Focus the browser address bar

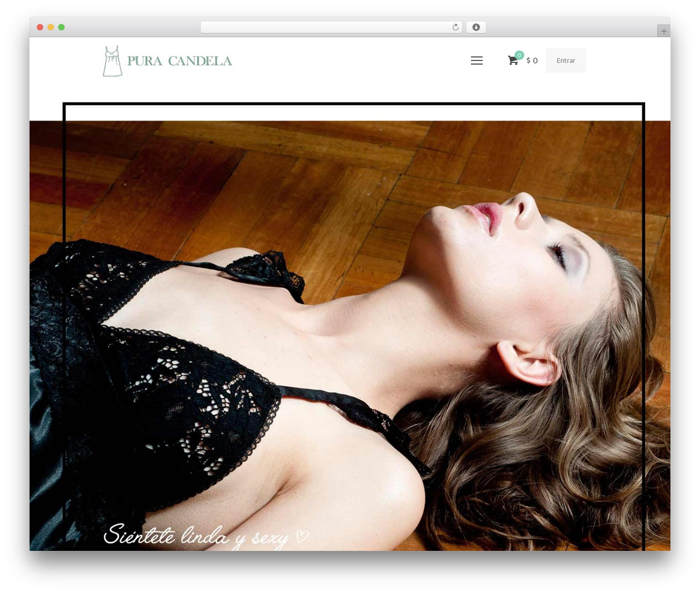point(331,27)
